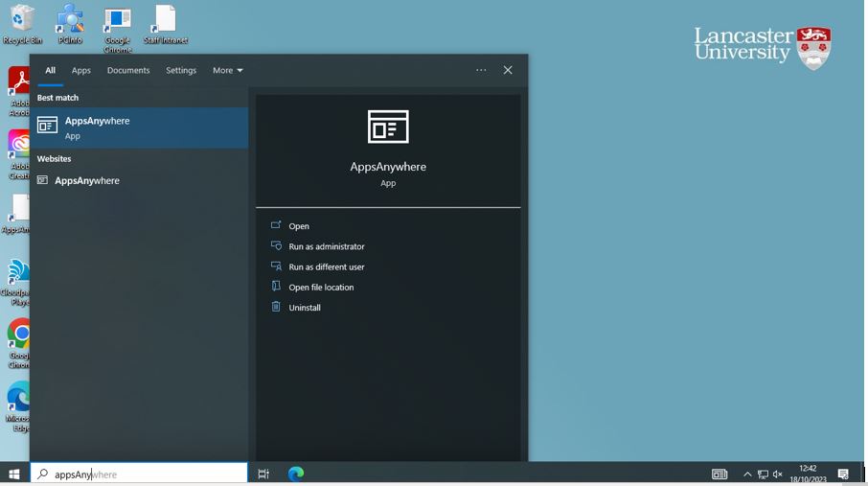Select the Settings search tab

181,70
